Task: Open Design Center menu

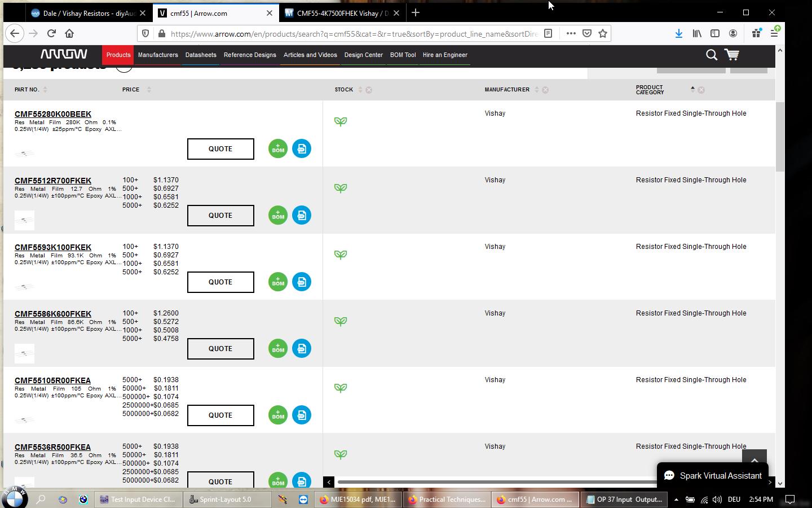Action: tap(363, 55)
